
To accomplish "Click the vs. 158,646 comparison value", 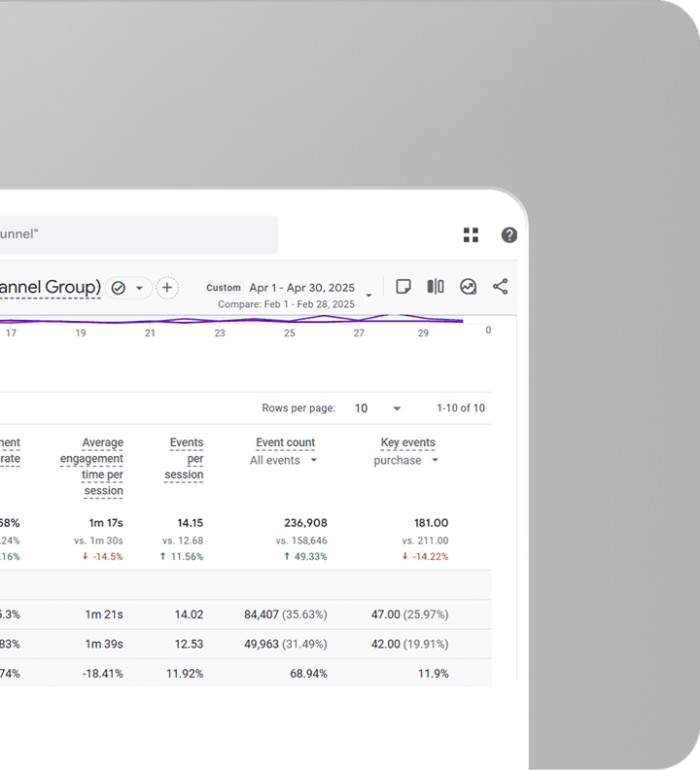I will tap(301, 541).
